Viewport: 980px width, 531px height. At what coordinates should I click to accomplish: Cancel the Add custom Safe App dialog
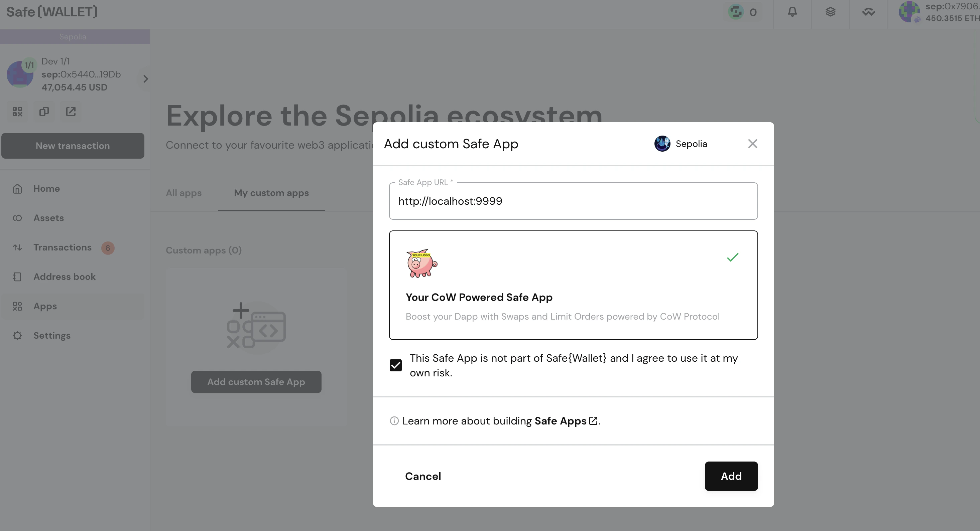423,476
